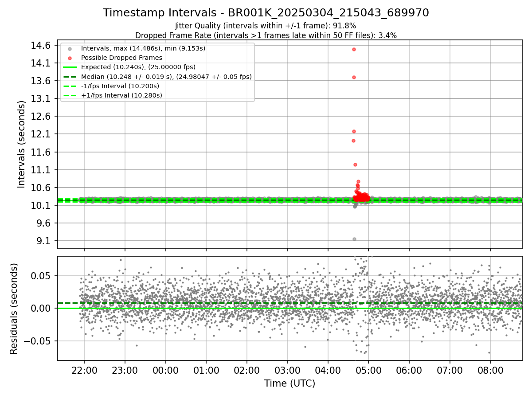Screen dimensions: 532x399
Task: Click the 'Dropped Frame Rate' 3.4% subtitle line
Action: coord(266,35)
